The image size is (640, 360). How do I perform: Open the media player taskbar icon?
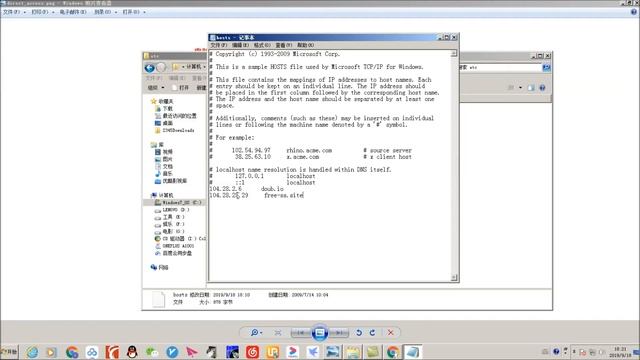(51, 352)
